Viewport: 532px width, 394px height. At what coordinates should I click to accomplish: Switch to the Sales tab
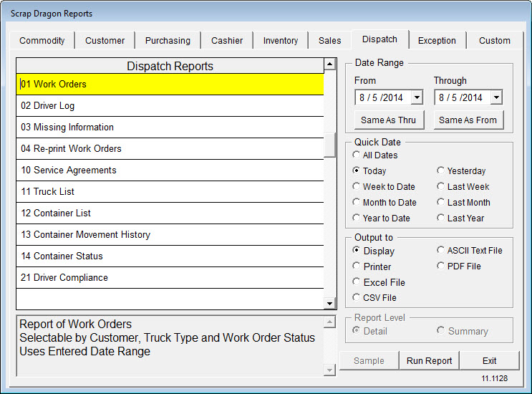point(330,40)
